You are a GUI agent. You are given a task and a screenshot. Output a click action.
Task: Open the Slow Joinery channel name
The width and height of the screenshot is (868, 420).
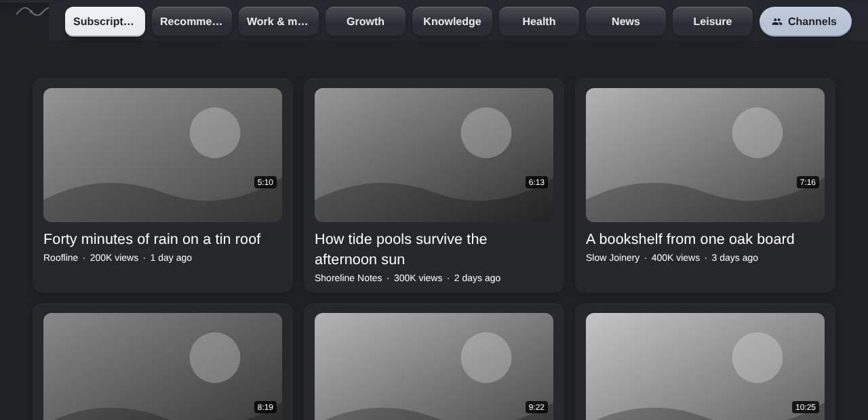click(x=612, y=258)
